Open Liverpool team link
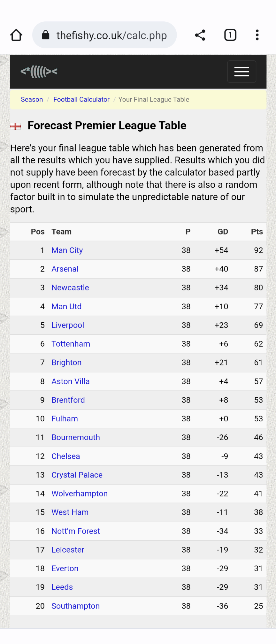Image resolution: width=276 pixels, height=644 pixels. point(68,326)
